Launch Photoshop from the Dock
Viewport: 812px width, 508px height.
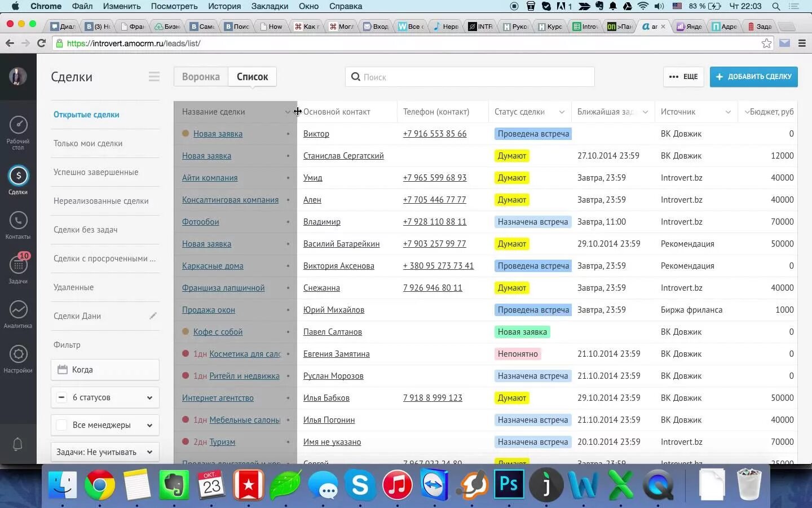509,484
